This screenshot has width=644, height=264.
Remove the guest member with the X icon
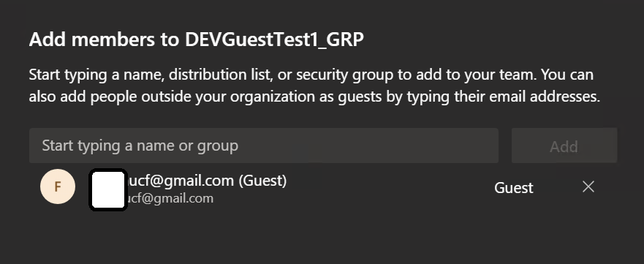tap(588, 187)
